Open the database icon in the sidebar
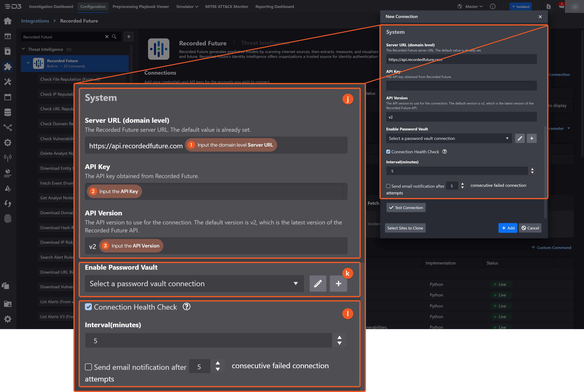584x392 pixels. (x=8, y=112)
